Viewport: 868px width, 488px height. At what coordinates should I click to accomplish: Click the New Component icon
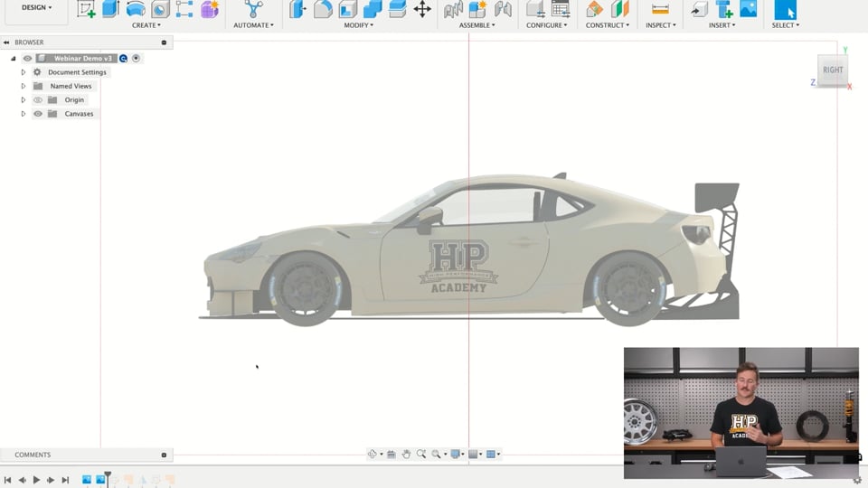coord(477,9)
